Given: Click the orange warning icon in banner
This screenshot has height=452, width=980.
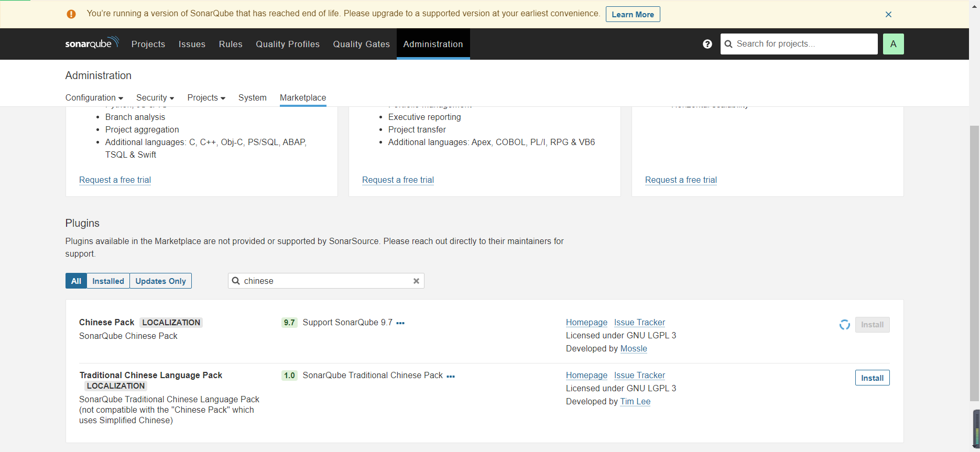Looking at the screenshot, I should click(71, 14).
